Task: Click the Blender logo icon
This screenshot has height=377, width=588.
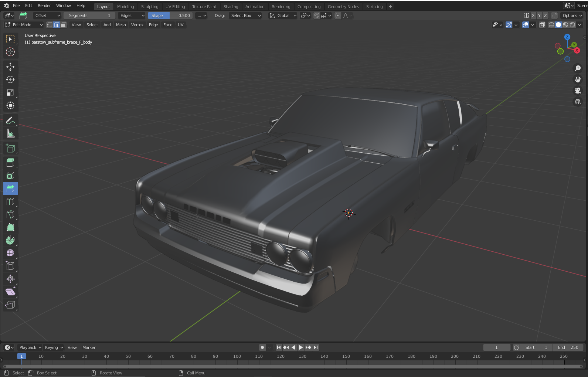Action: (6, 6)
